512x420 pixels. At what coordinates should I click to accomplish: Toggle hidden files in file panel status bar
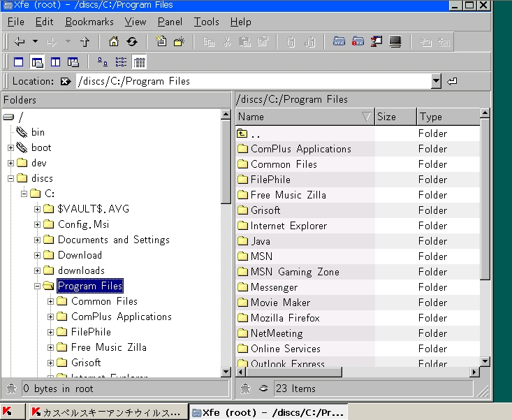pos(245,389)
